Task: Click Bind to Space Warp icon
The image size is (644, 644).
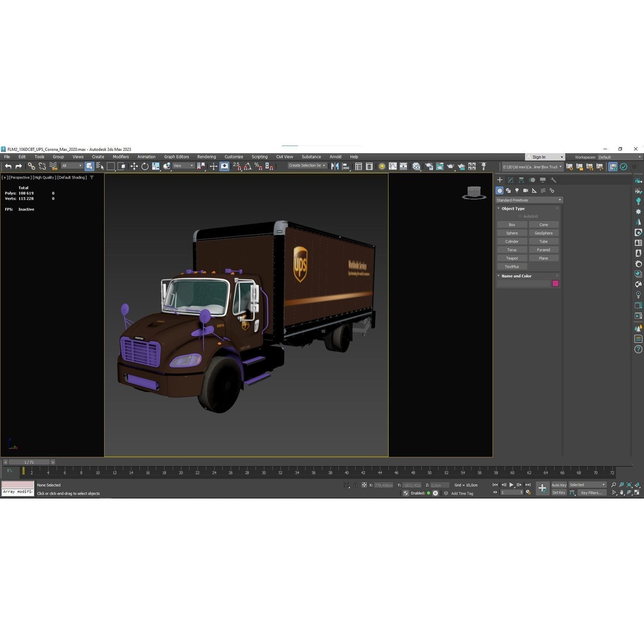Action: (53, 166)
